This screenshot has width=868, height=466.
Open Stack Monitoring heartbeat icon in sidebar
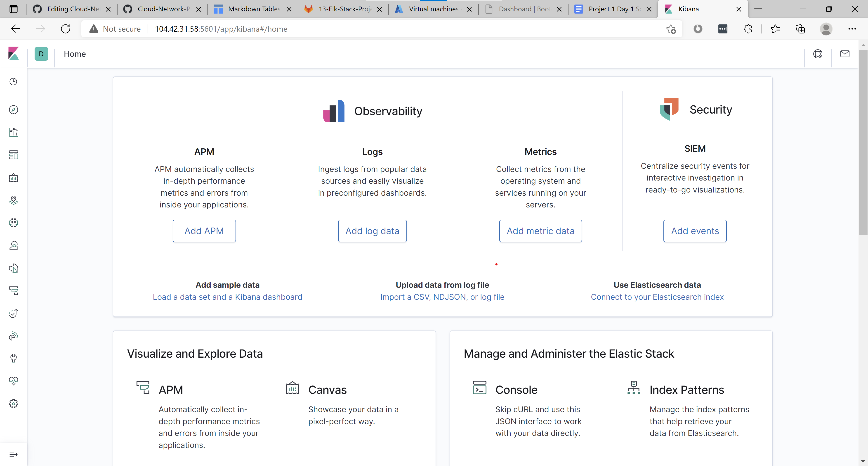14,381
